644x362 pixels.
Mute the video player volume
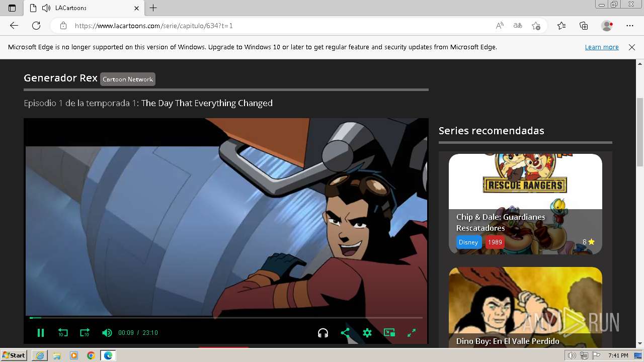click(x=107, y=333)
